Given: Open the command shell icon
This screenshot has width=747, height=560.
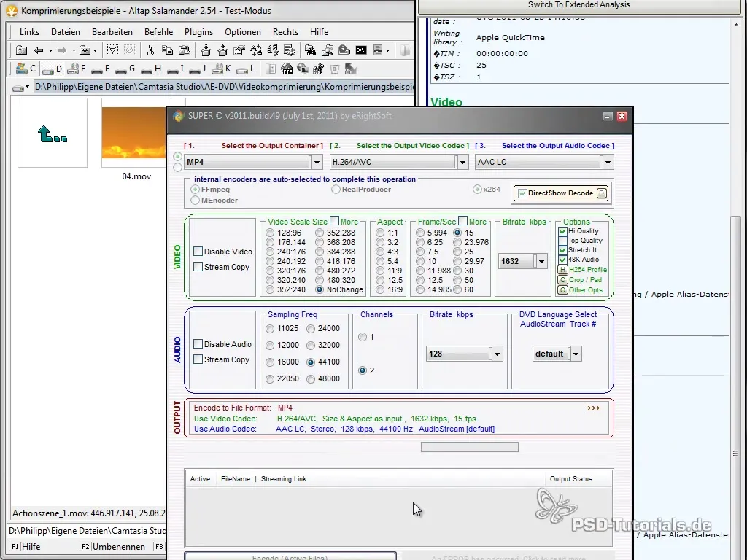Looking at the screenshot, I should 361,50.
